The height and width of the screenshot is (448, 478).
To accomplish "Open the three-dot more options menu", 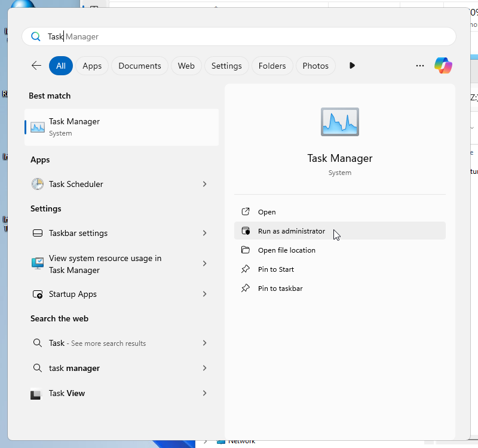I will pyautogui.click(x=420, y=66).
